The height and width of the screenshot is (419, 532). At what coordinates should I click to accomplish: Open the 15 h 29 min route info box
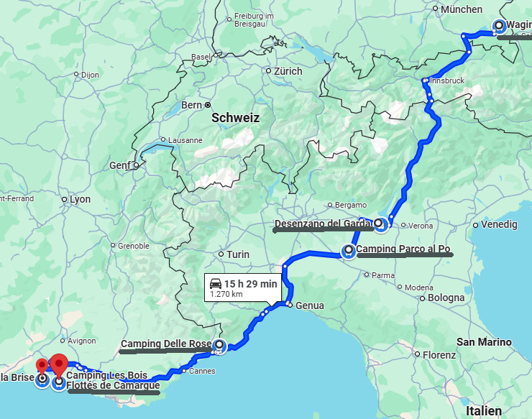243,287
